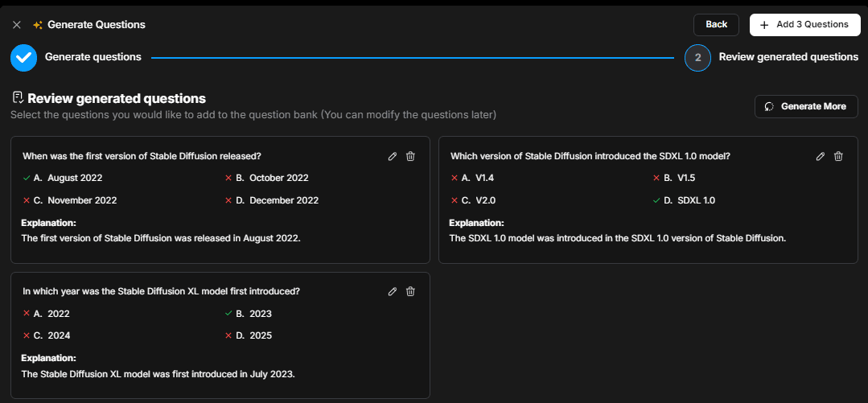Select step 2 circle Review generated questions
The height and width of the screenshot is (403, 868).
pyautogui.click(x=697, y=58)
